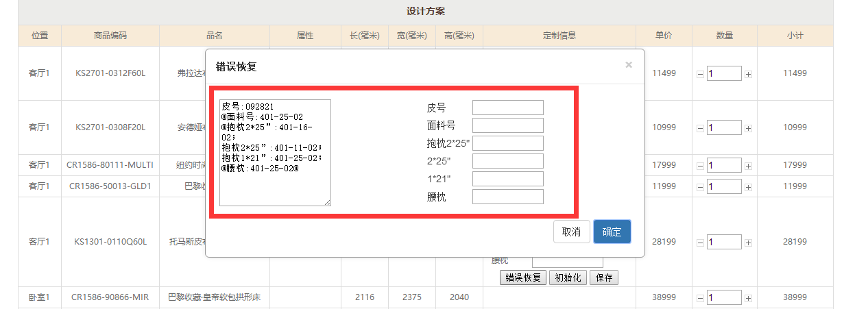Focus the 皮号 input field
This screenshot has height=309, width=868.
pyautogui.click(x=507, y=108)
